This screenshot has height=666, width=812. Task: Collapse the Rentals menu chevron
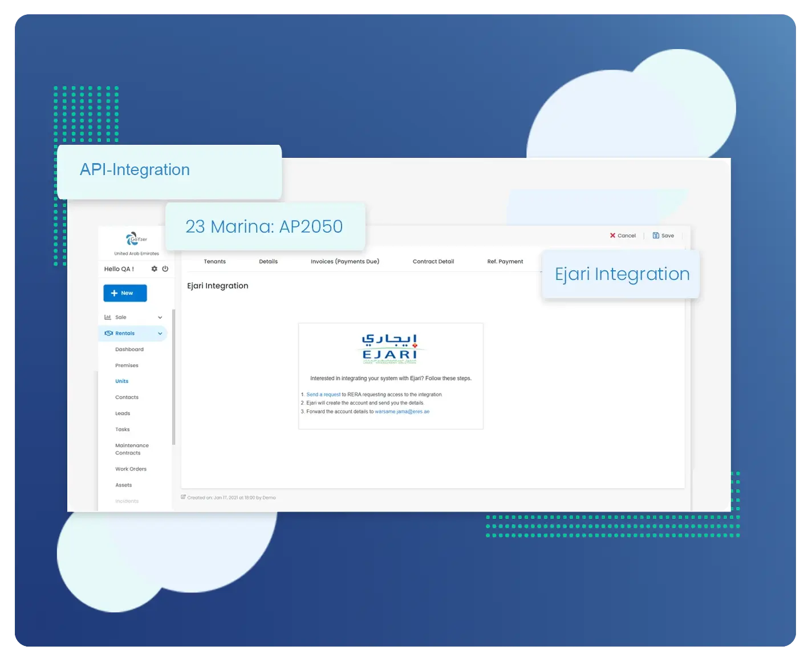point(160,334)
